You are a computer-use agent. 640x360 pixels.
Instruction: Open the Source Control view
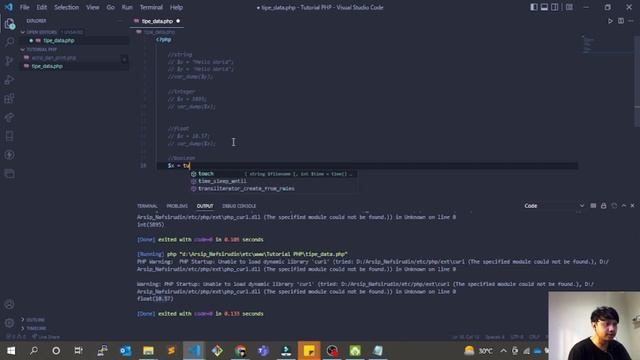click(x=9, y=61)
